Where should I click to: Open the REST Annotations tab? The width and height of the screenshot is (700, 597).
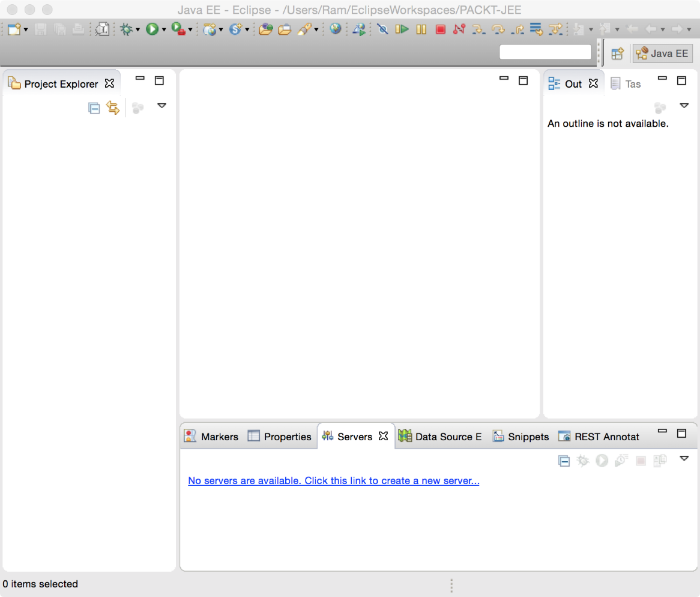click(599, 437)
